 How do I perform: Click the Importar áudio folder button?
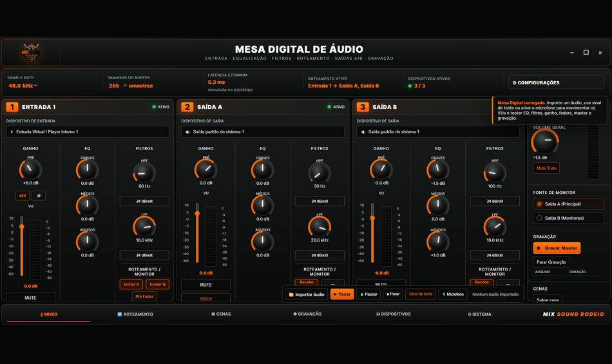[307, 294]
